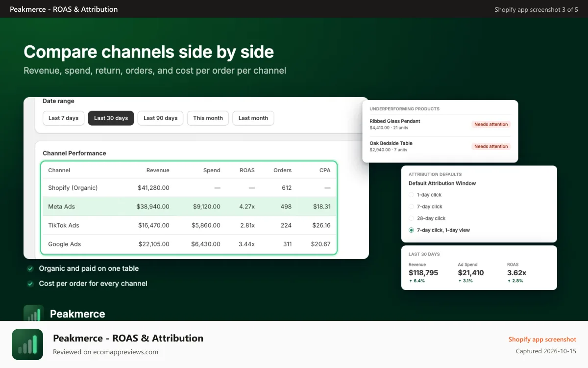Click Shopify app screenshot 3 of 5 label
Screen dimensions: 588x368
pos(536,9)
